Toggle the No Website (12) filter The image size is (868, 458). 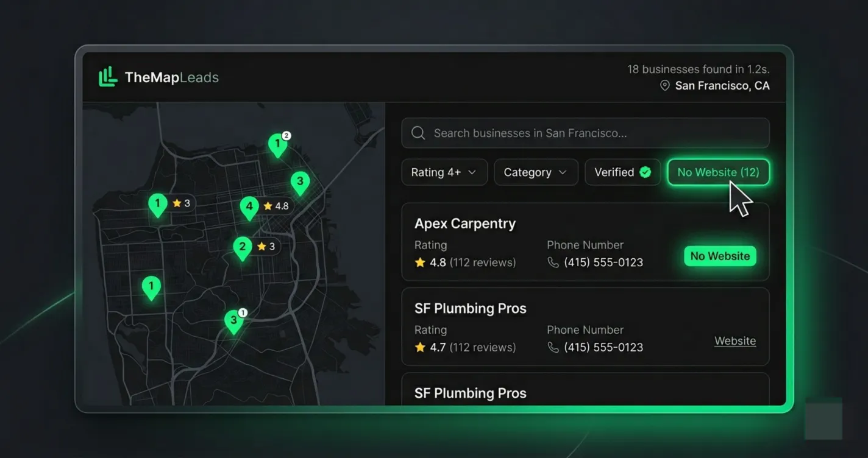coord(718,172)
